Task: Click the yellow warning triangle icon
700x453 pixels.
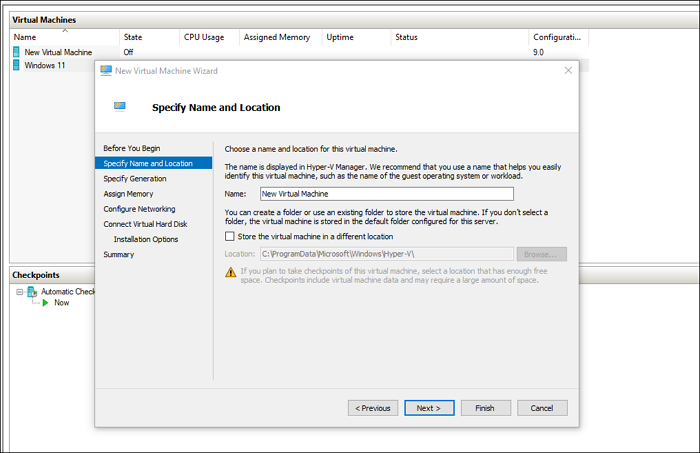Action: pos(231,272)
